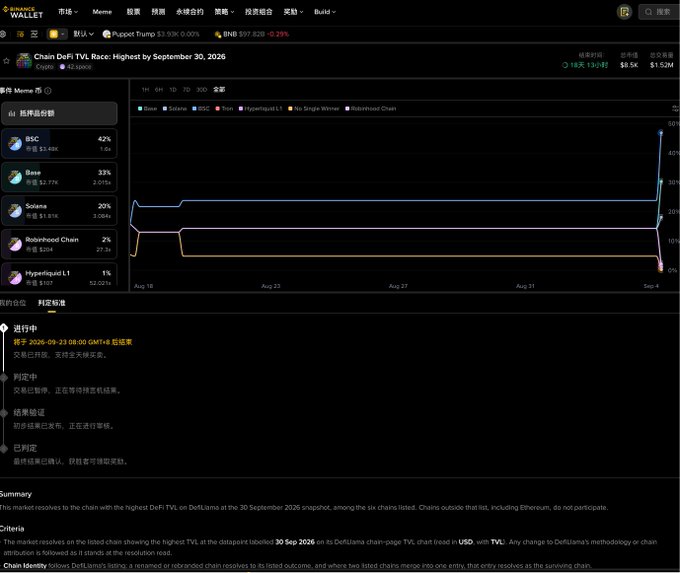Toggle the Robinhood Chain series in legend
This screenshot has height=573, width=680.
click(x=370, y=108)
